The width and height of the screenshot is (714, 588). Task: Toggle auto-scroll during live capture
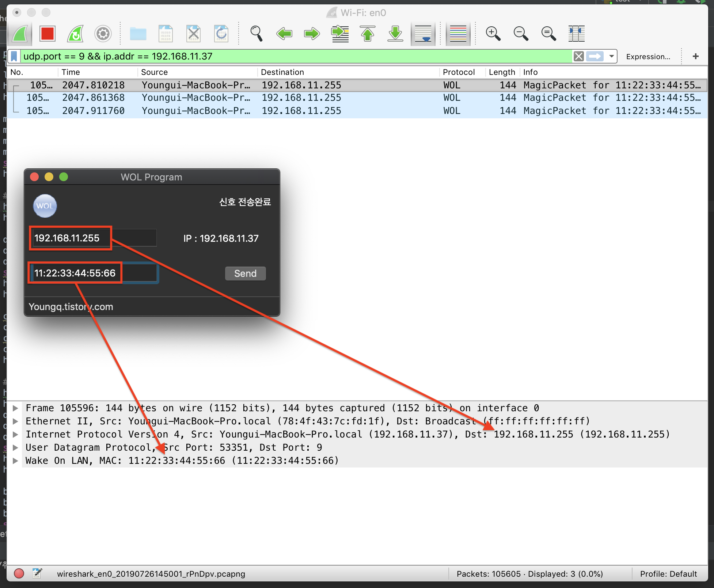[423, 34]
